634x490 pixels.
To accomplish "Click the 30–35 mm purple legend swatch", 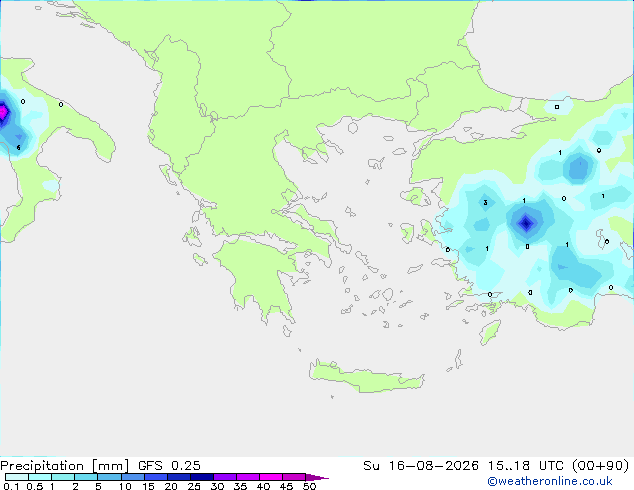I will point(225,477).
